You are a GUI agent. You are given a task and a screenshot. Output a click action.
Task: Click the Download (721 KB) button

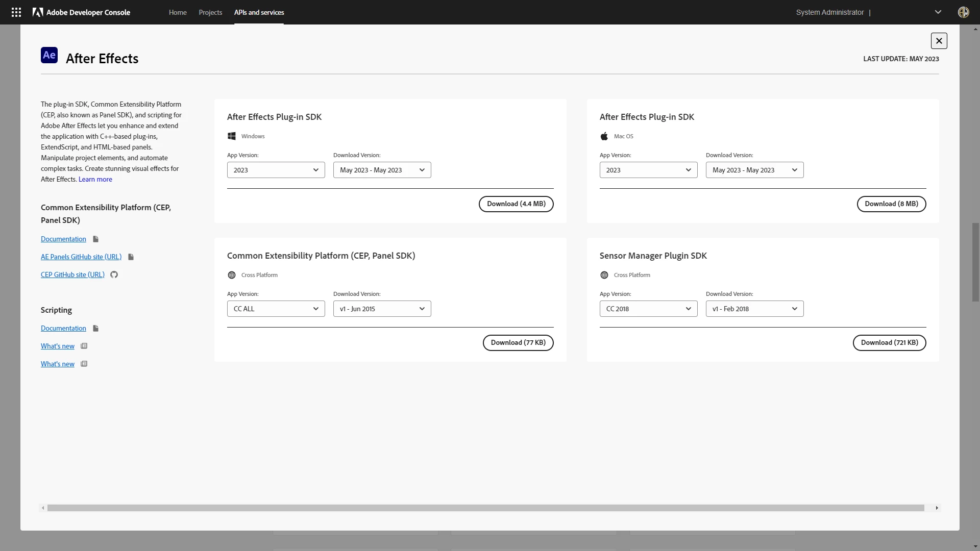[x=889, y=343]
